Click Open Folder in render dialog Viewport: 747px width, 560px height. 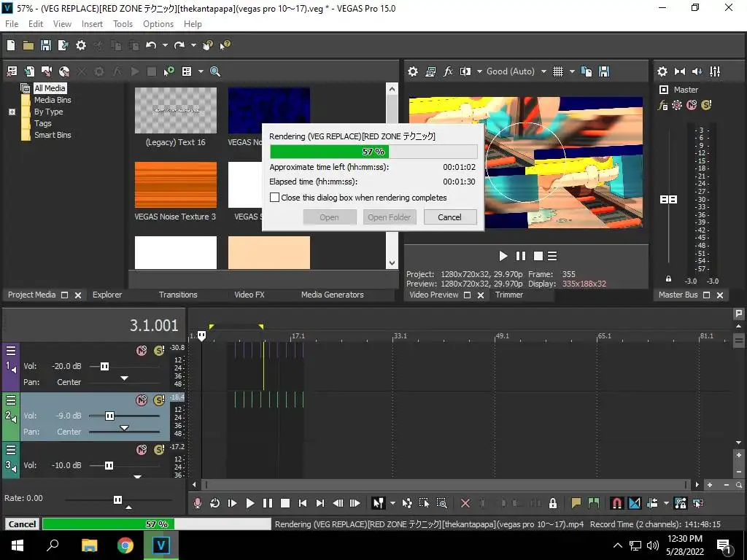pyautogui.click(x=390, y=217)
